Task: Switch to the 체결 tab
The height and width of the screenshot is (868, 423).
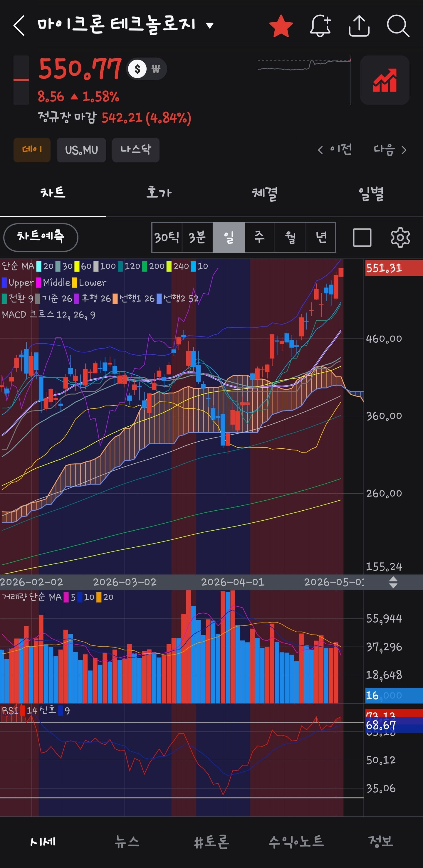Action: click(265, 193)
